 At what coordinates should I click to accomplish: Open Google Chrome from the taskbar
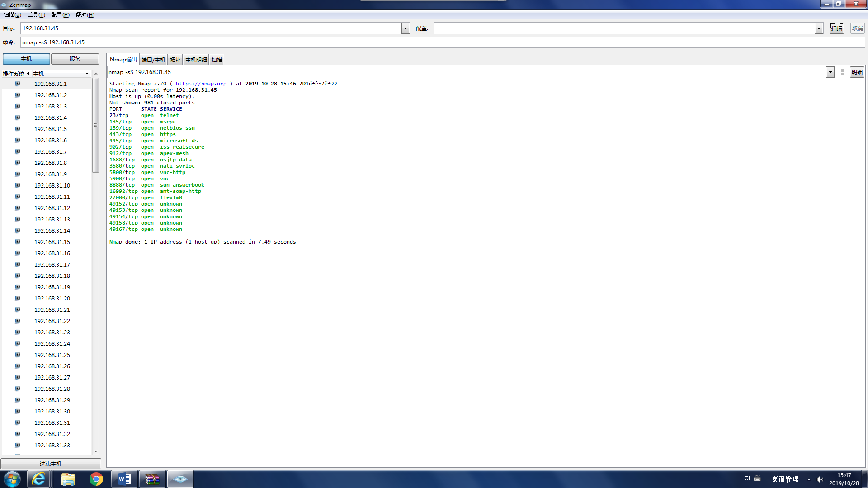(x=96, y=479)
